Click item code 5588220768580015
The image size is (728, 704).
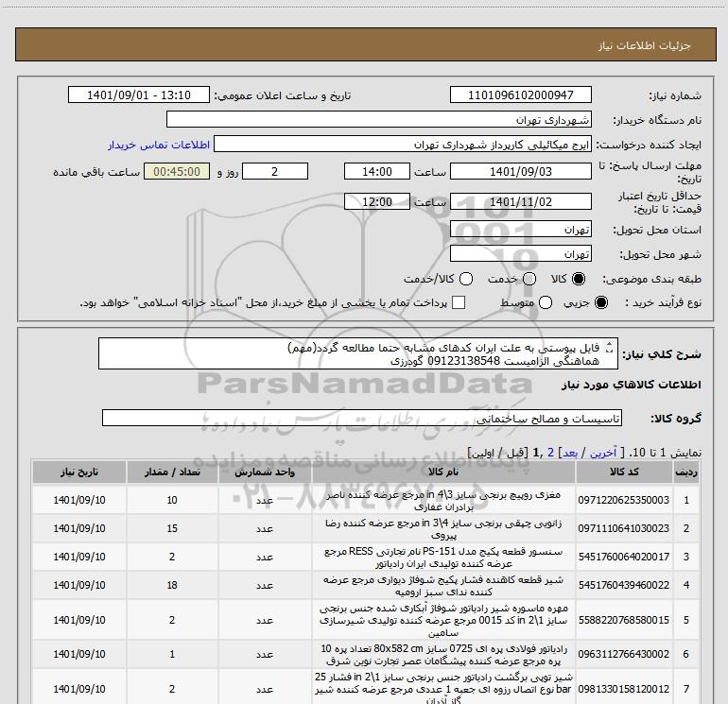point(624,620)
